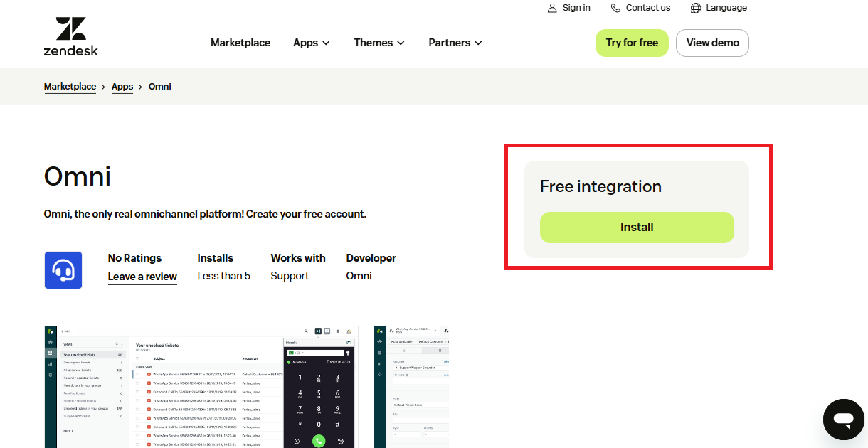The height and width of the screenshot is (448, 868).
Task: Expand the Themes dropdown menu
Action: pos(379,43)
